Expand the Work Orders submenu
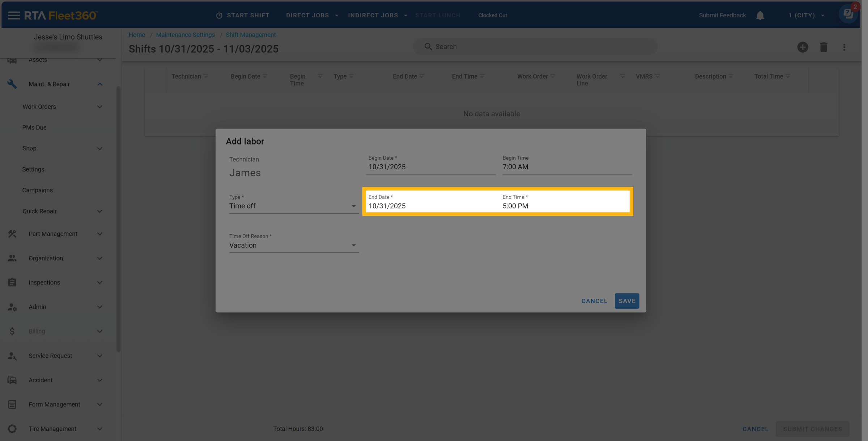Image resolution: width=868 pixels, height=441 pixels. click(100, 107)
